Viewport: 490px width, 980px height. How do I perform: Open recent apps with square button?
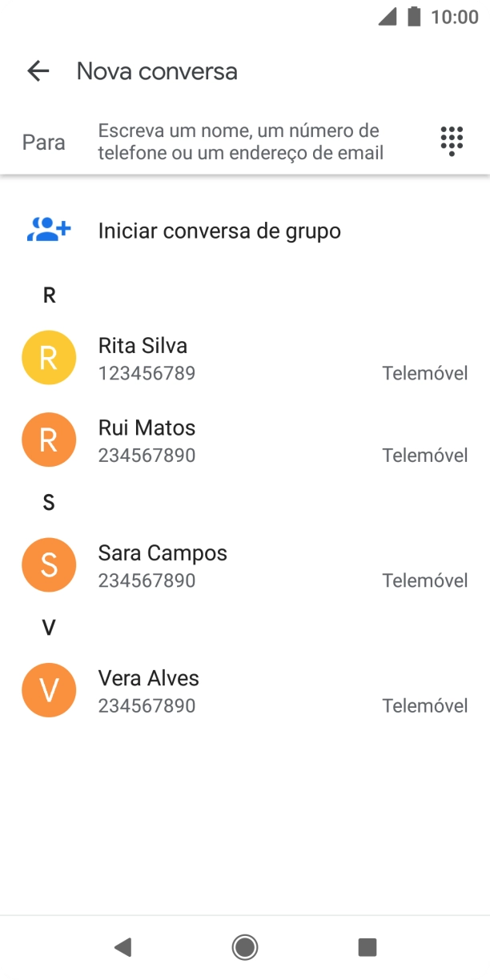pyautogui.click(x=367, y=947)
